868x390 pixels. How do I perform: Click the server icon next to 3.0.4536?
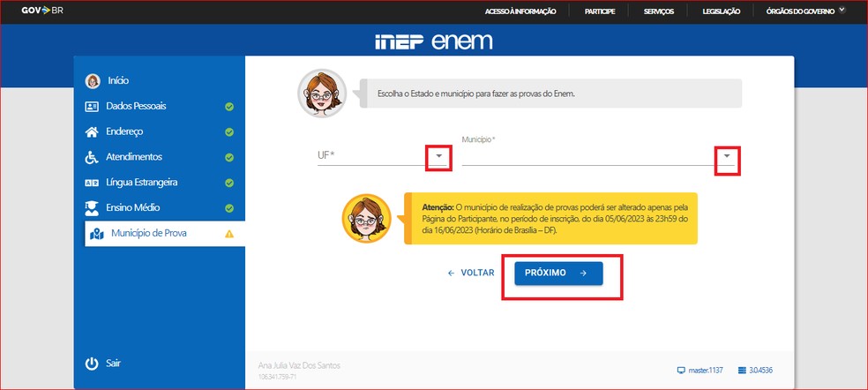click(x=743, y=370)
